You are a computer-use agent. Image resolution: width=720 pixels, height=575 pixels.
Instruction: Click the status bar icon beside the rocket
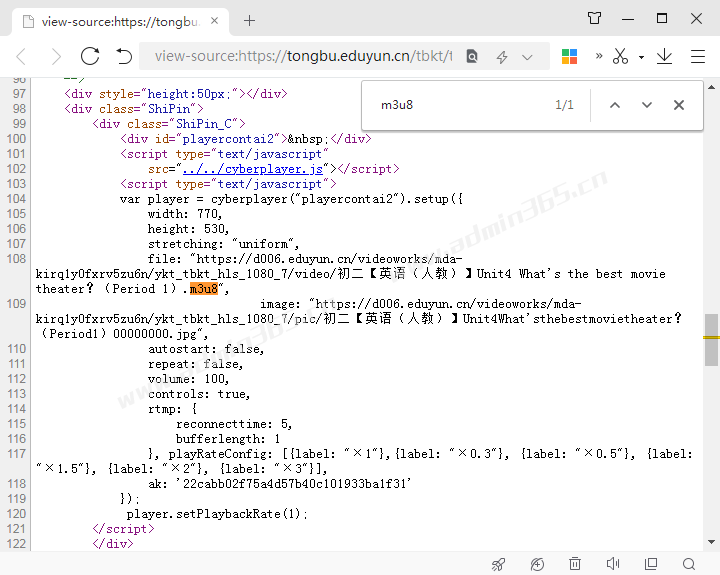(x=537, y=564)
